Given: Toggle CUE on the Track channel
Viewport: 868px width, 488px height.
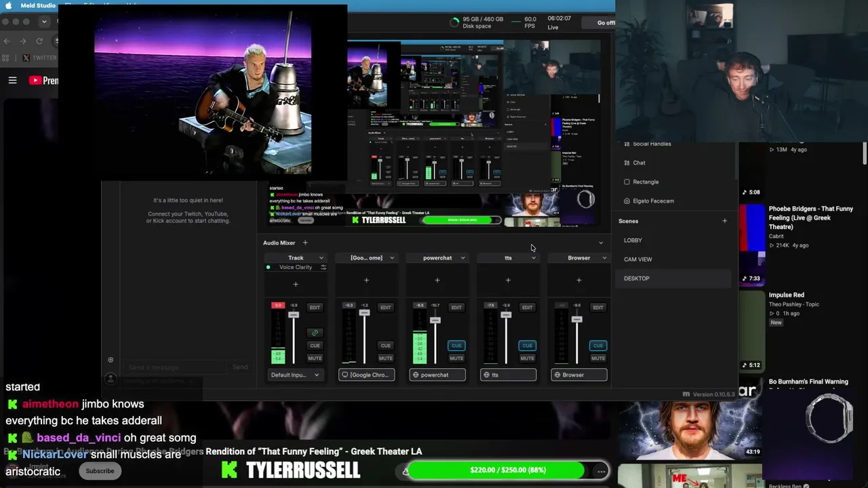Looking at the screenshot, I should (x=315, y=346).
